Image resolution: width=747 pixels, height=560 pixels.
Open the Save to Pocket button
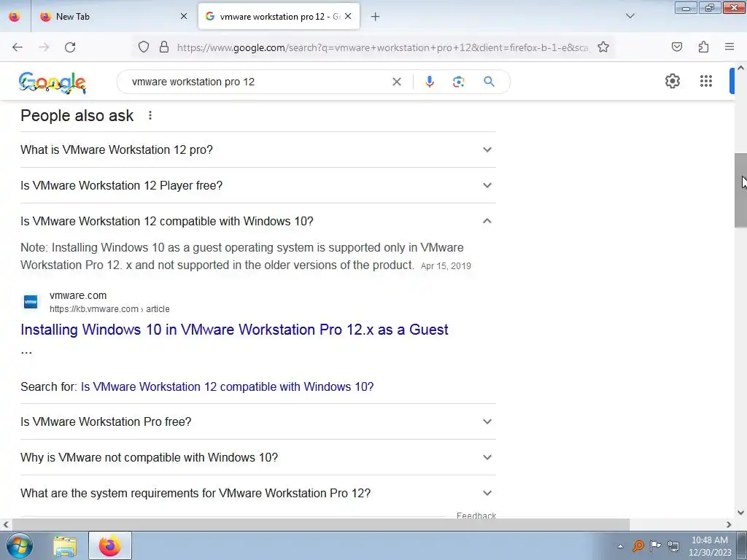(x=677, y=47)
